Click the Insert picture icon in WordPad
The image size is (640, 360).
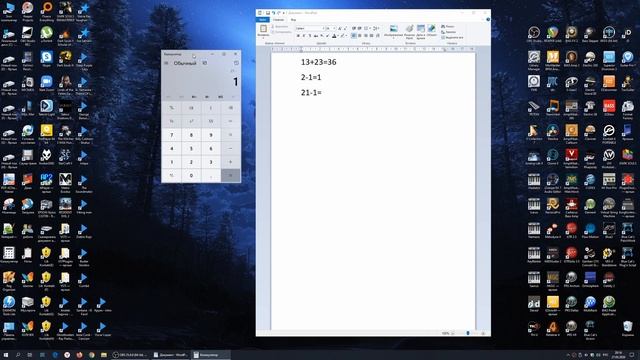(x=393, y=29)
